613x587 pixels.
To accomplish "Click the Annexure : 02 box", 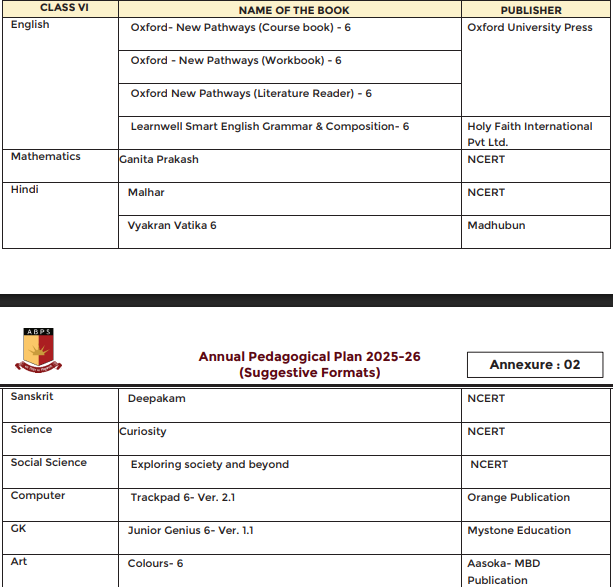I will pos(534,365).
